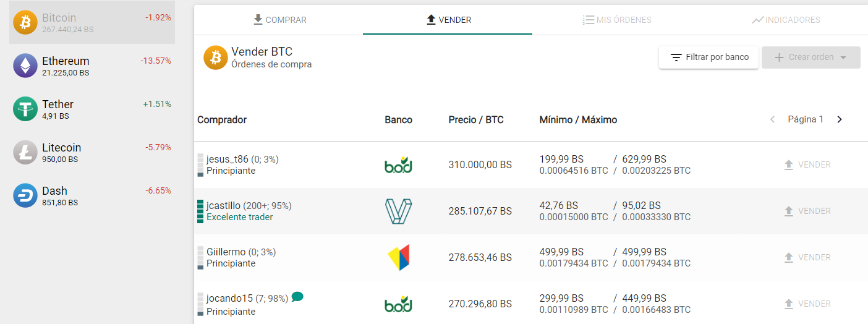Go to the previous page arrow

(x=772, y=119)
